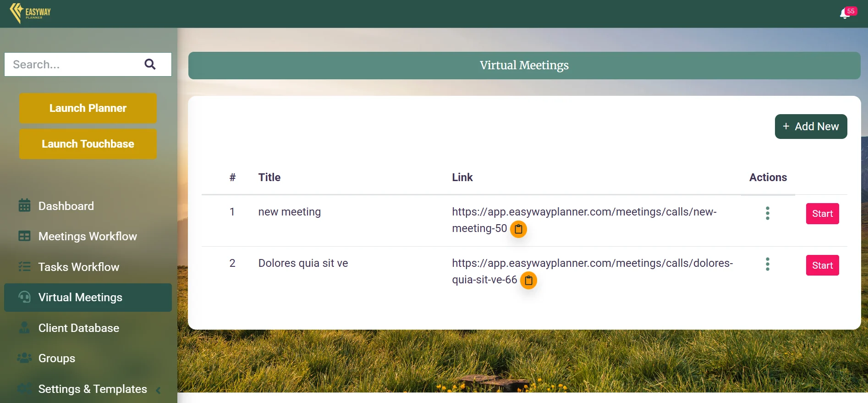Click the EasyWay Planner logo
868x403 pixels.
click(30, 13)
